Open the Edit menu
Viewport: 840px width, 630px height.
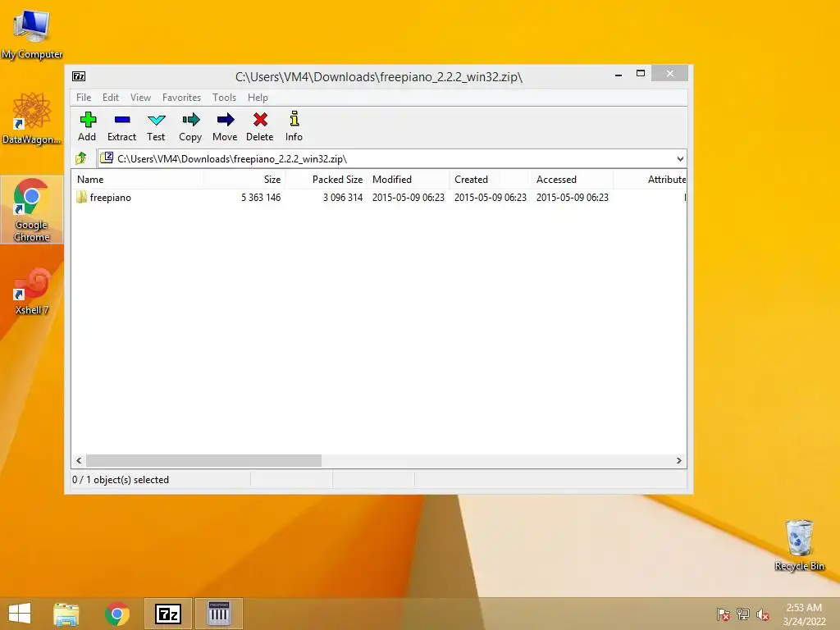click(x=111, y=98)
